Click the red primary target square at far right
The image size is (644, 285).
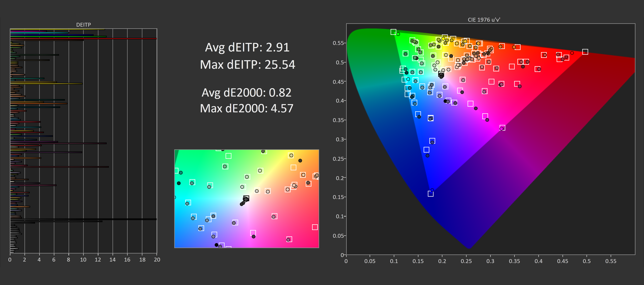point(585,52)
